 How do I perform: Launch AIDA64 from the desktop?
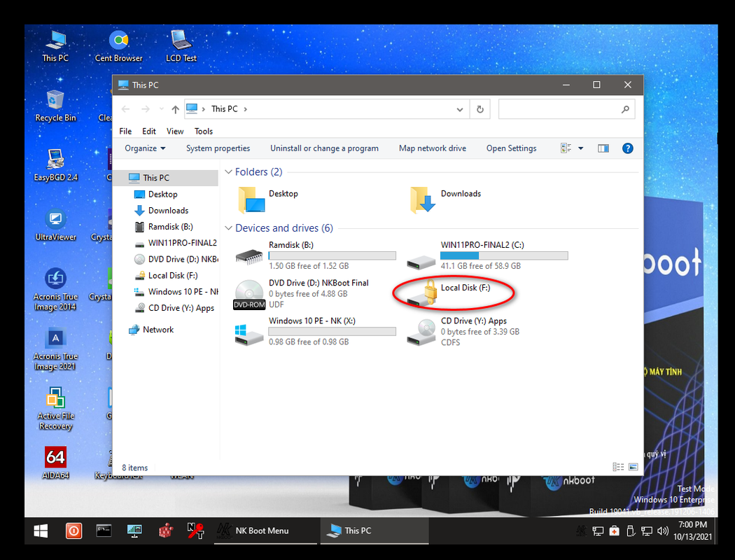(55, 463)
